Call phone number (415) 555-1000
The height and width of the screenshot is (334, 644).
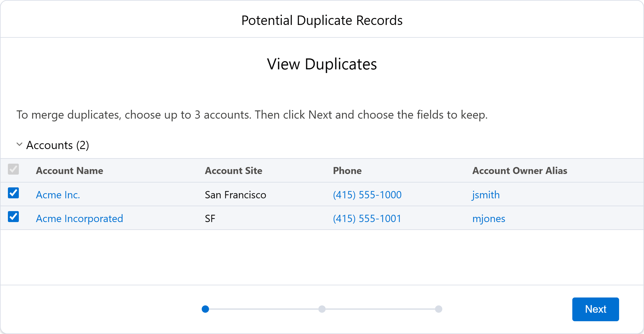(367, 195)
